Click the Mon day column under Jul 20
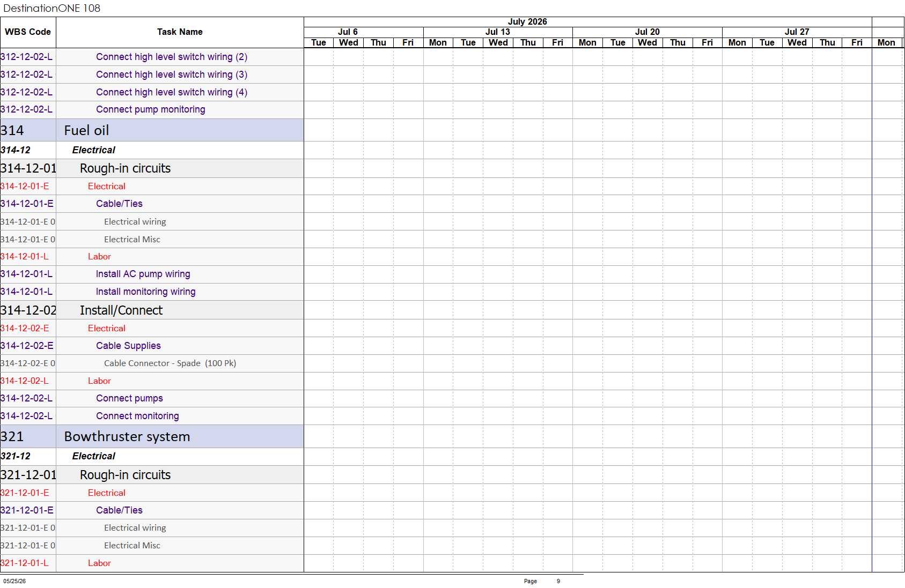 pos(587,43)
